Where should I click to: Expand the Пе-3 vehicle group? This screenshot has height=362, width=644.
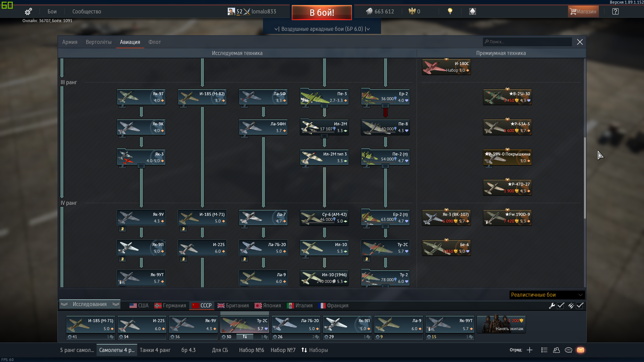[324, 106]
